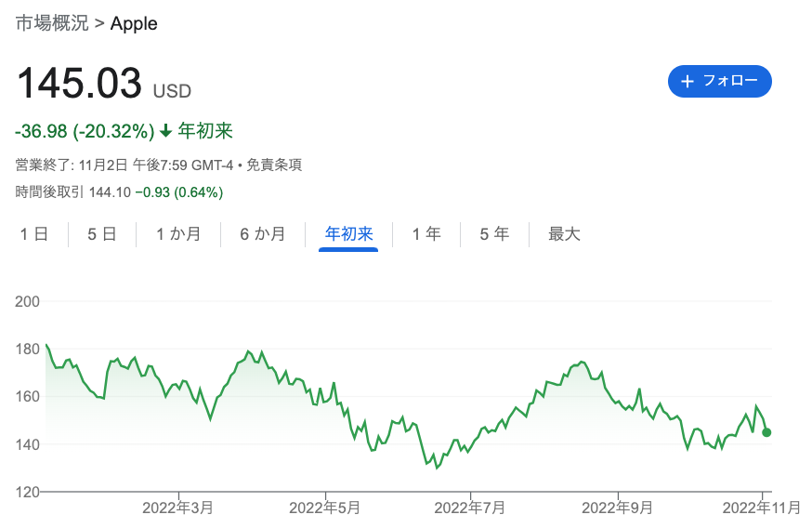Click the 120 y-axis label

click(x=28, y=492)
